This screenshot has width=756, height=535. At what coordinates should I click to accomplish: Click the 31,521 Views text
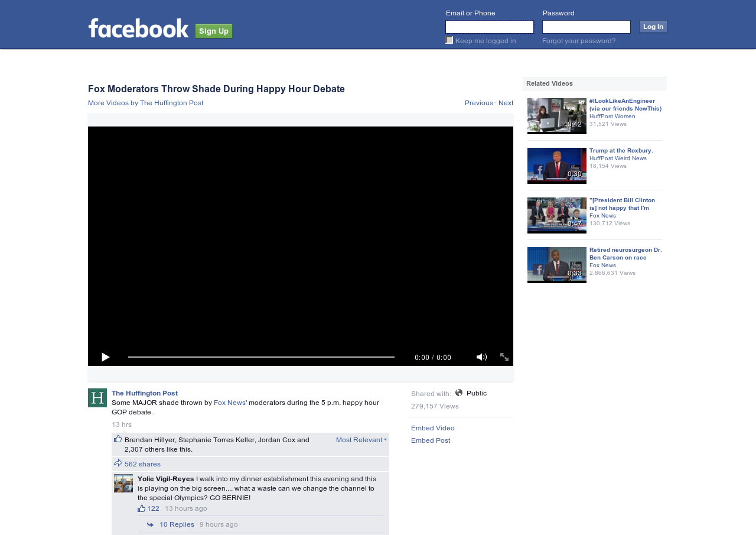(x=608, y=124)
